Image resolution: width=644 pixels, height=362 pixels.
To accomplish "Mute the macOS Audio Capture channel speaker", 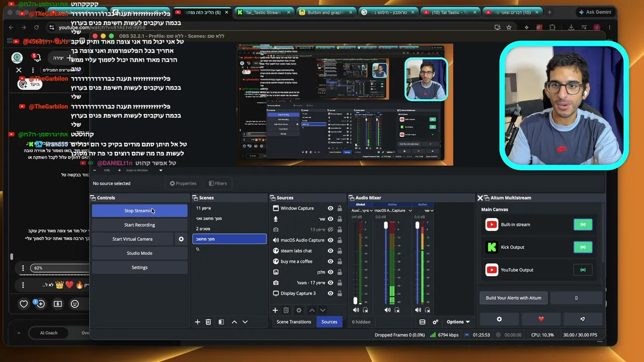I will pyautogui.click(x=387, y=310).
